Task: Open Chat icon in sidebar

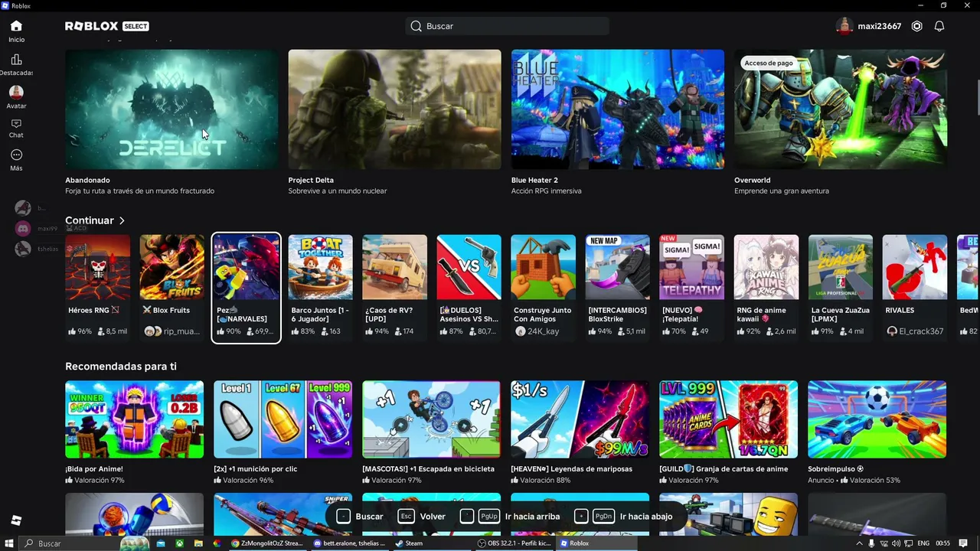Action: click(16, 124)
